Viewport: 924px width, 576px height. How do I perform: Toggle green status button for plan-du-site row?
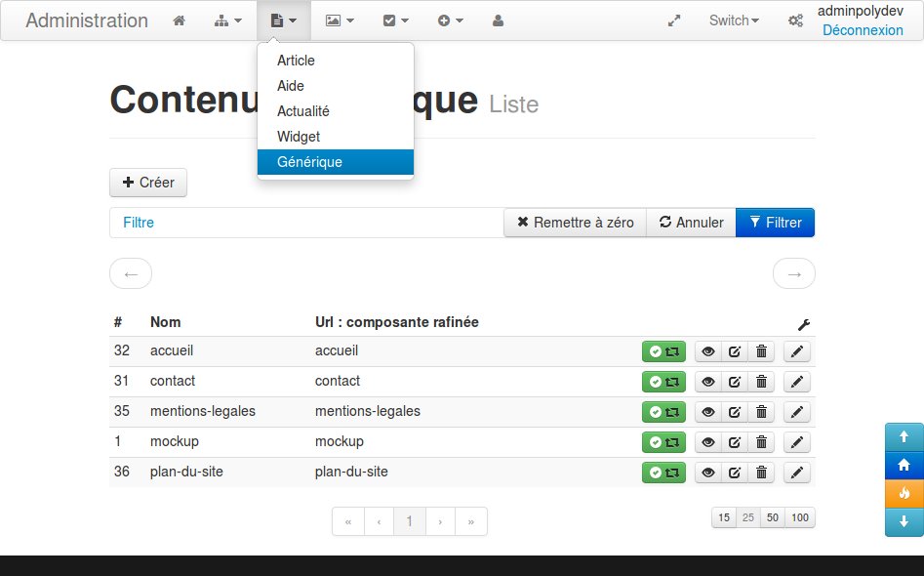pyautogui.click(x=663, y=473)
